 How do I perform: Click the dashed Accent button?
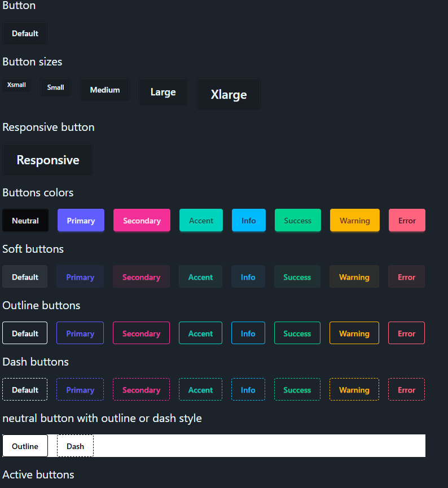point(200,389)
